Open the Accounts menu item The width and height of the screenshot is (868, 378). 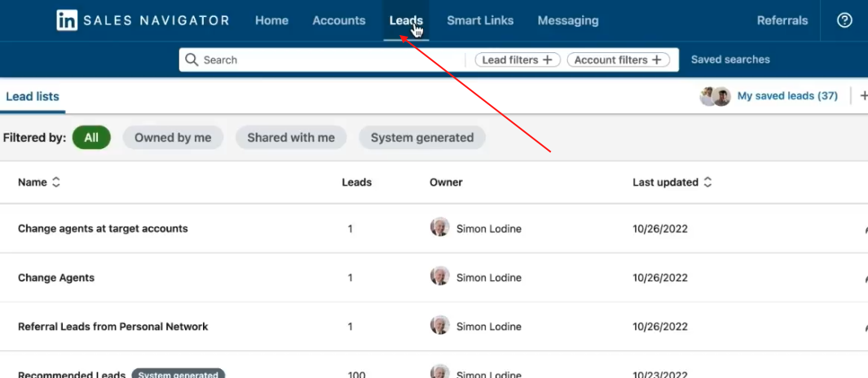click(x=339, y=20)
